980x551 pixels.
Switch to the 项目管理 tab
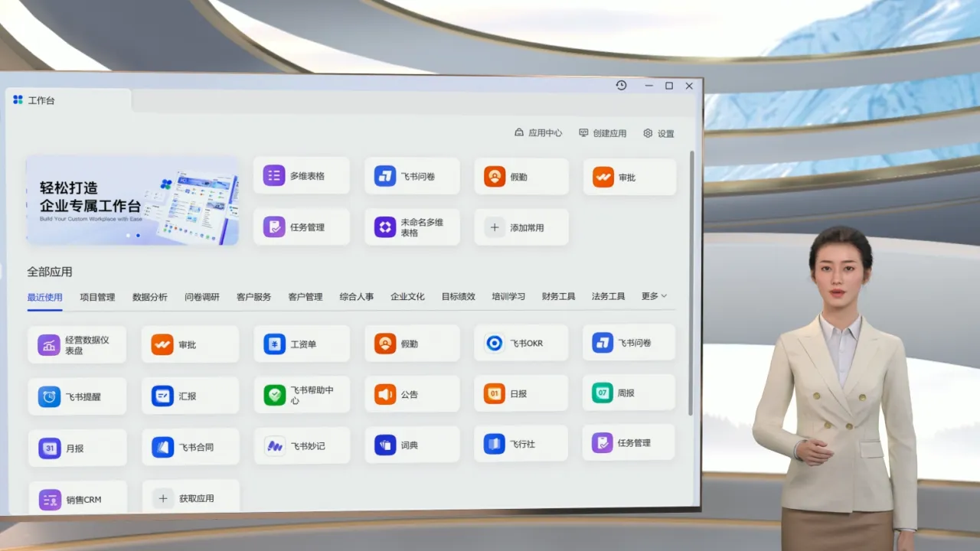click(97, 297)
